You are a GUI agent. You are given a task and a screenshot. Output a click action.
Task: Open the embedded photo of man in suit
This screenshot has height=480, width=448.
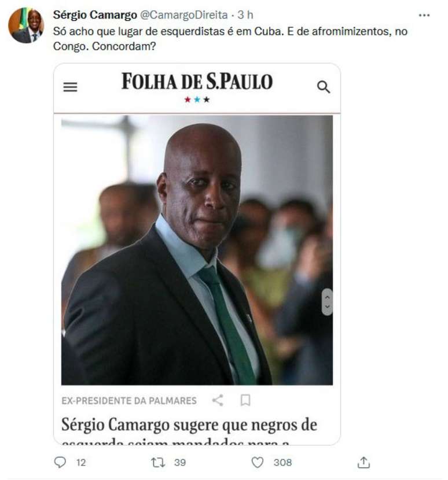tap(197, 250)
